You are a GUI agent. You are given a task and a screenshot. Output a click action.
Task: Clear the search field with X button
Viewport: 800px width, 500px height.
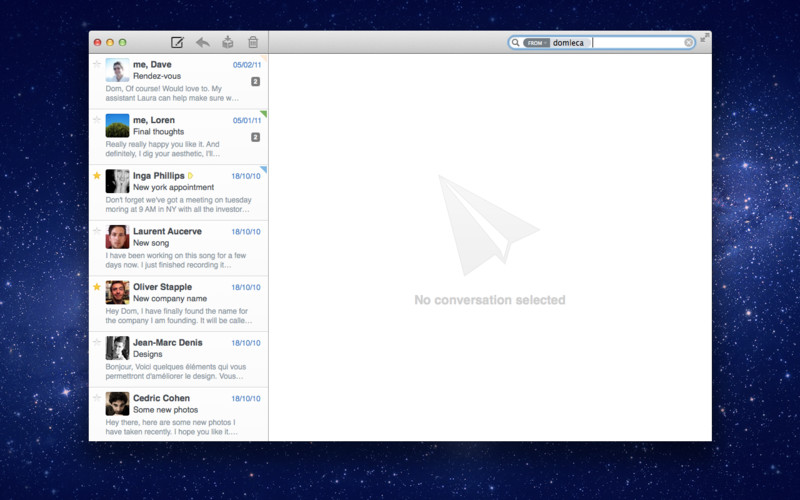pyautogui.click(x=689, y=43)
